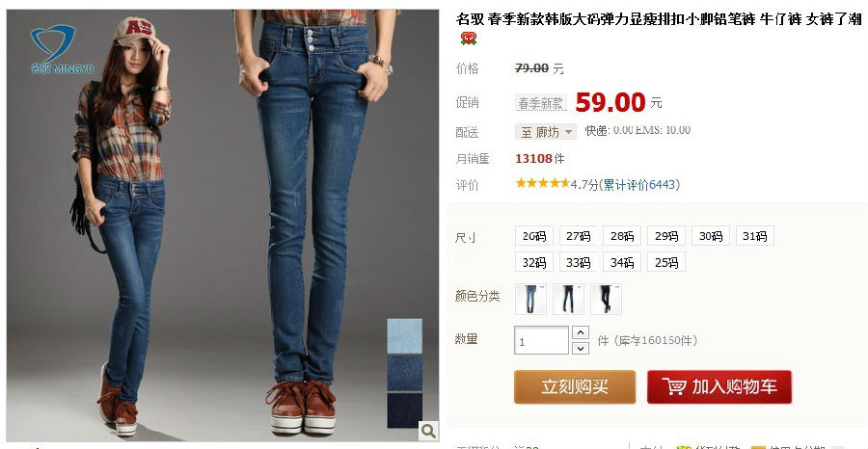This screenshot has height=449, width=868.
Task: Select the first color thumbnail of blue jeans
Action: pyautogui.click(x=530, y=299)
